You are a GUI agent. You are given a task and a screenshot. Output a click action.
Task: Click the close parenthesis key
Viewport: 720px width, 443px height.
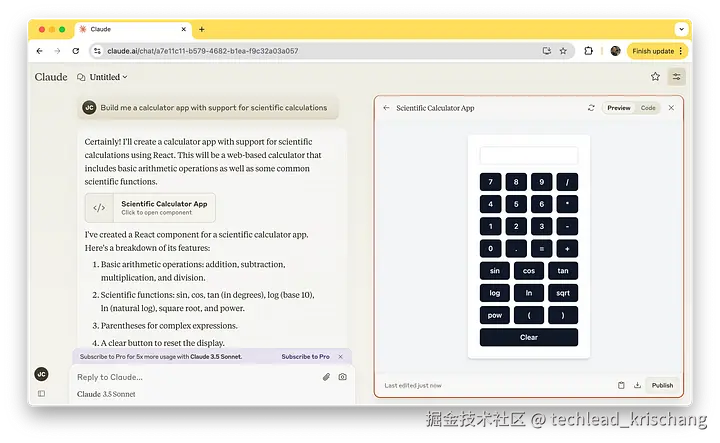[563, 315]
